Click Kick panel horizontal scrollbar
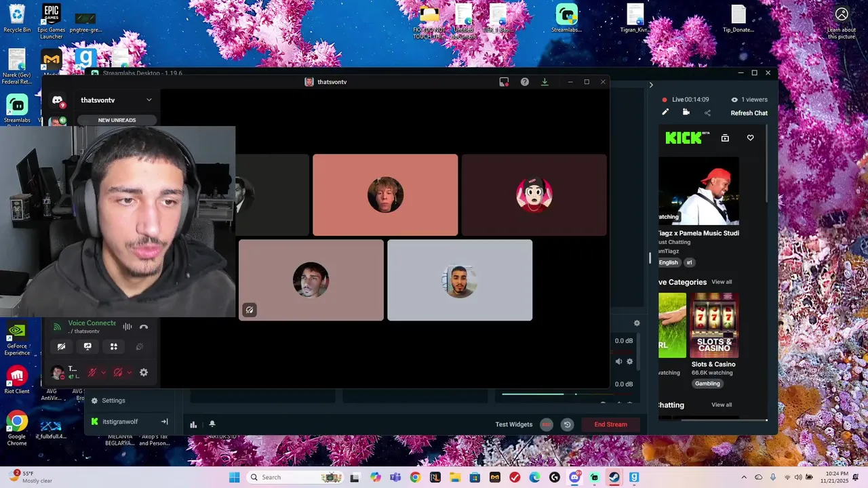The height and width of the screenshot is (488, 868). tap(724, 420)
